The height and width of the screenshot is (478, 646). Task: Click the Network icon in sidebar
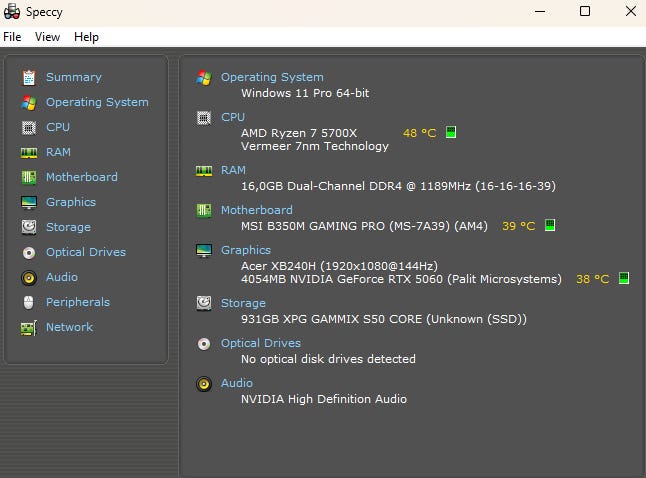(x=28, y=327)
